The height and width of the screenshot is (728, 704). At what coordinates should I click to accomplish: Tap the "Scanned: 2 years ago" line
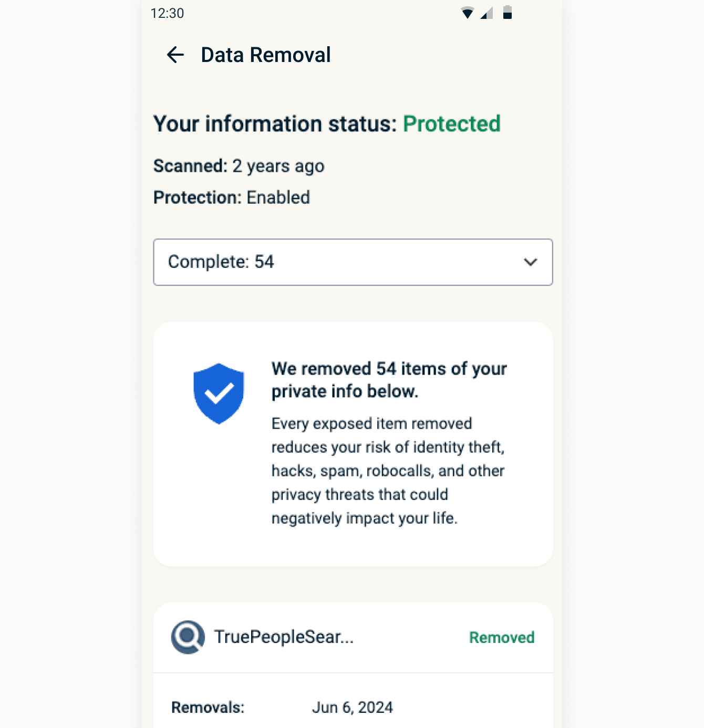click(239, 166)
